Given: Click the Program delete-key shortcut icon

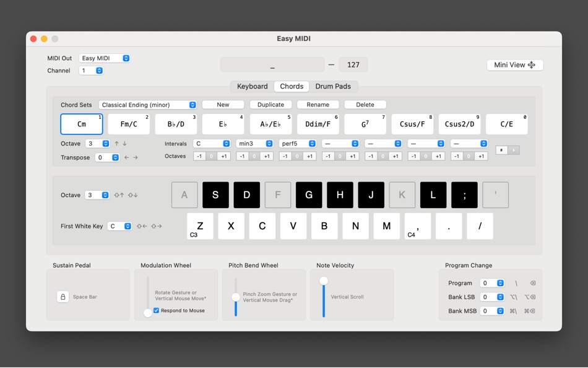Looking at the screenshot, I should 532,283.
